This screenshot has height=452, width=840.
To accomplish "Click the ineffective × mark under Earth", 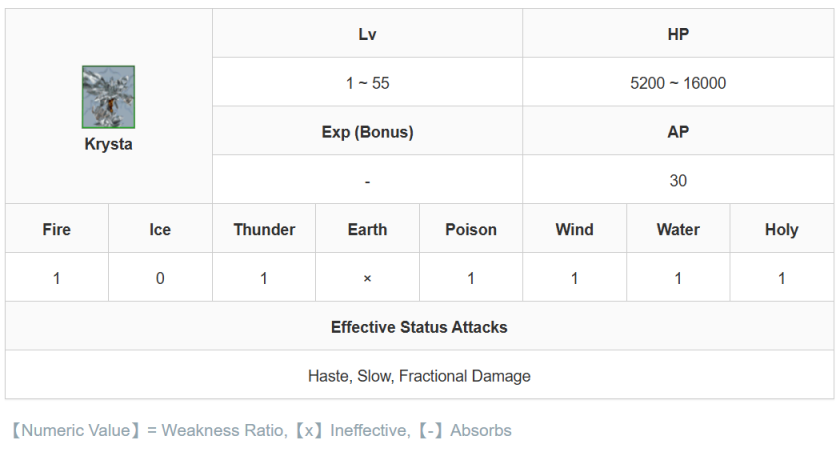I will coord(367,279).
